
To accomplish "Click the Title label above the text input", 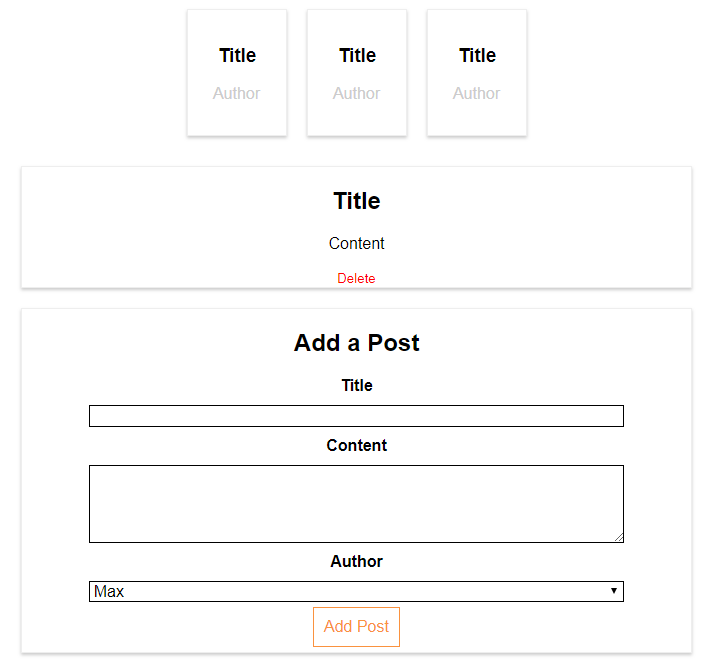I will 357,385.
